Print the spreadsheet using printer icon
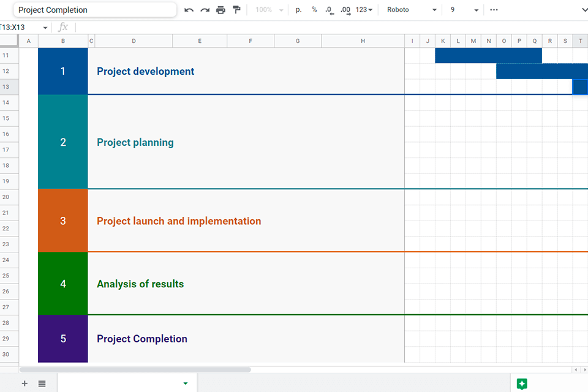This screenshot has height=392, width=588. coord(221,10)
